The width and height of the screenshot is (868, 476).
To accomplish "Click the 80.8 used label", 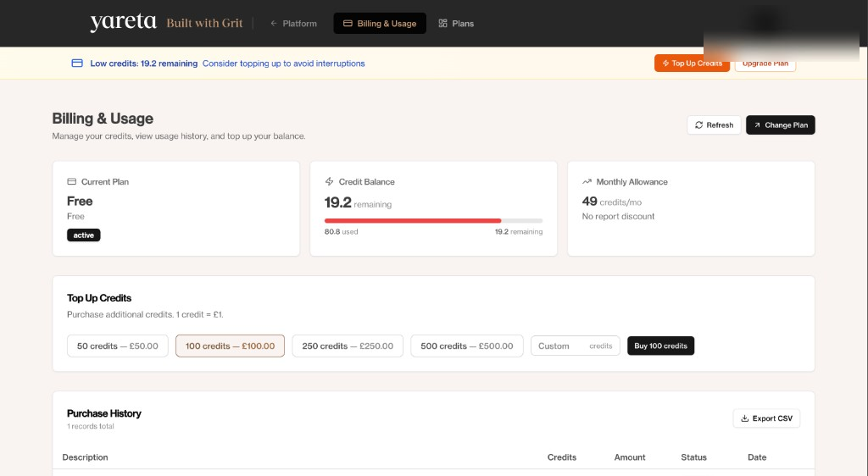I will click(x=341, y=231).
